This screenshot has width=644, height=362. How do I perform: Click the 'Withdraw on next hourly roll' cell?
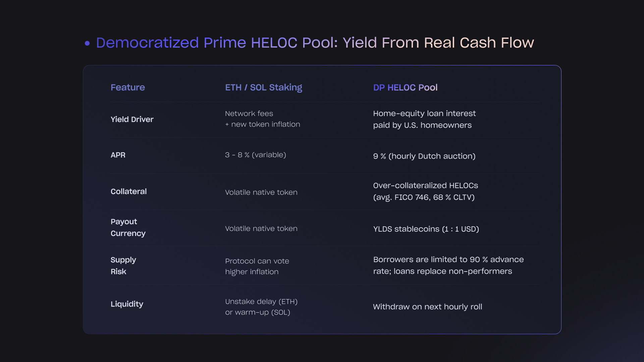pyautogui.click(x=428, y=307)
